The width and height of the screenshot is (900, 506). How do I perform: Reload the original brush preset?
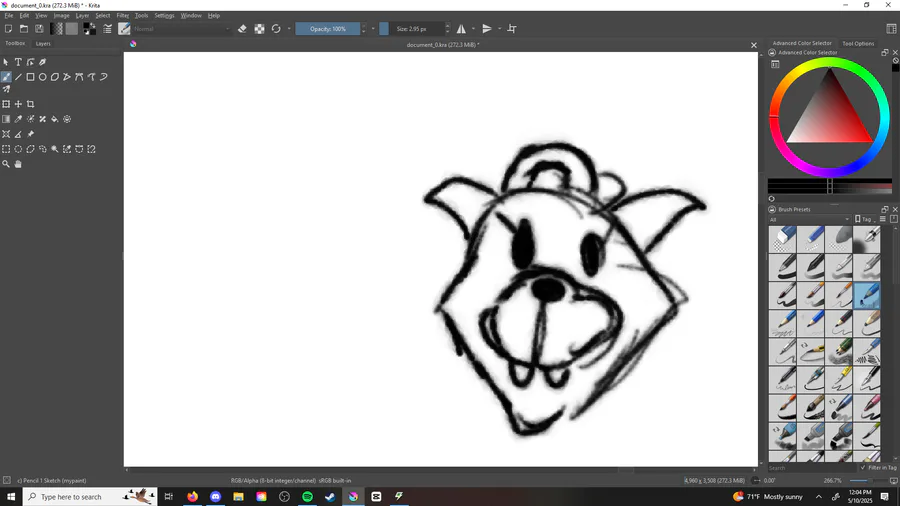tap(276, 29)
